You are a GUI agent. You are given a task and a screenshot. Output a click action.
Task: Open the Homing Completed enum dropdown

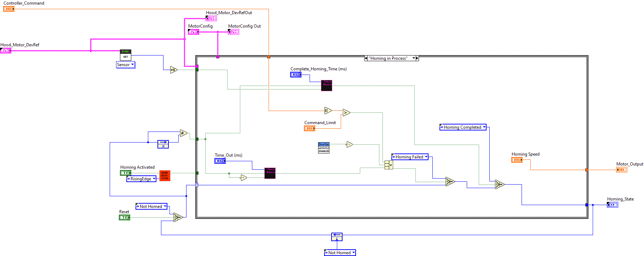pyautogui.click(x=463, y=127)
